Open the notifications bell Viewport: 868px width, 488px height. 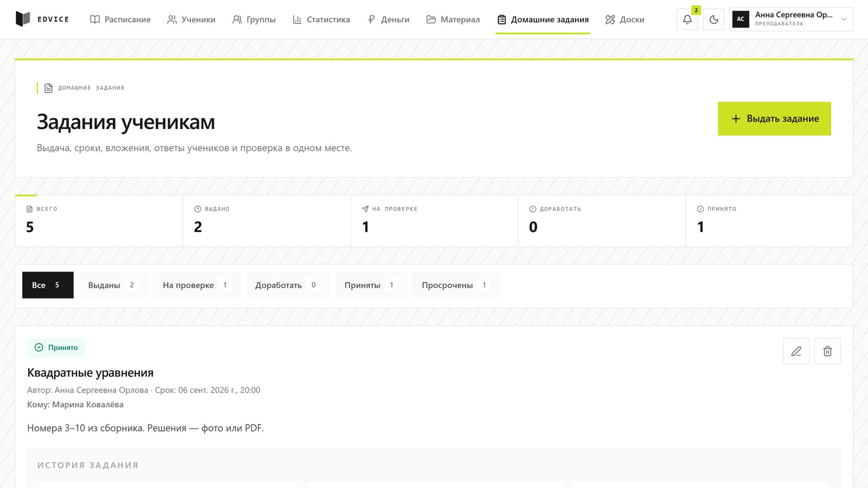pos(687,20)
